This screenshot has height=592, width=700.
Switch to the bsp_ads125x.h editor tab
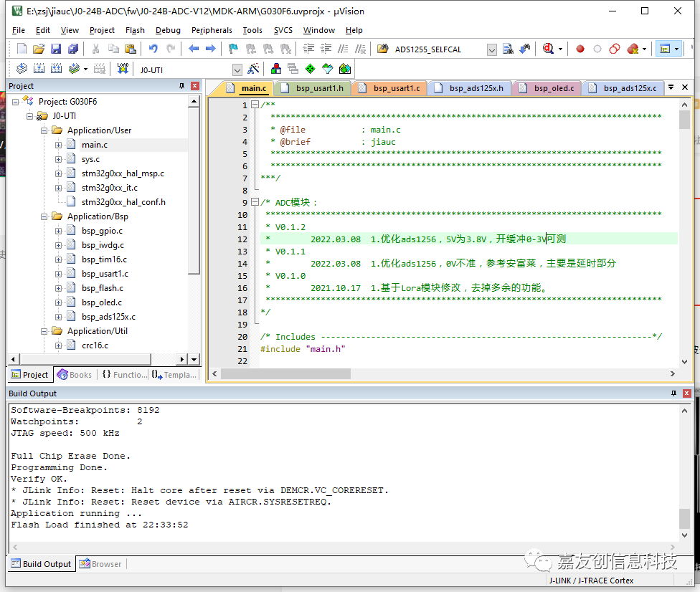tap(469, 88)
